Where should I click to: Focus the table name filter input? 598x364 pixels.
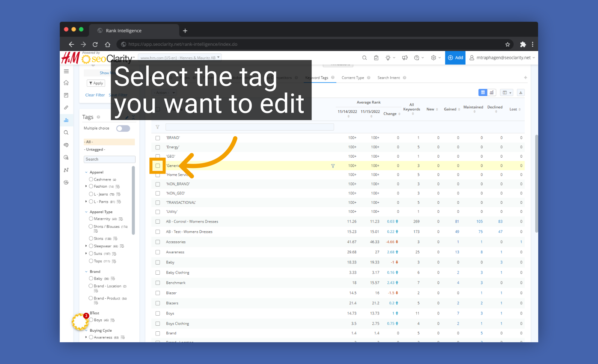pos(250,127)
